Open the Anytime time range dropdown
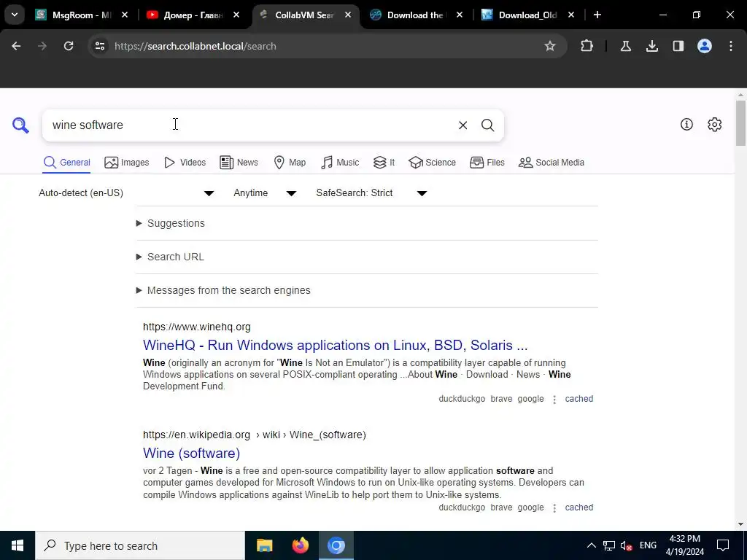 [265, 192]
